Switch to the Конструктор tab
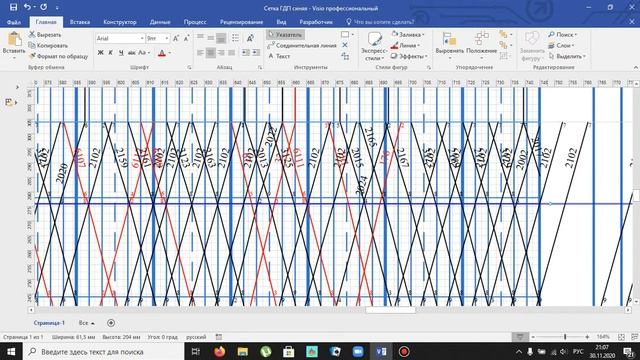This screenshot has height=360, width=640. pos(120,22)
